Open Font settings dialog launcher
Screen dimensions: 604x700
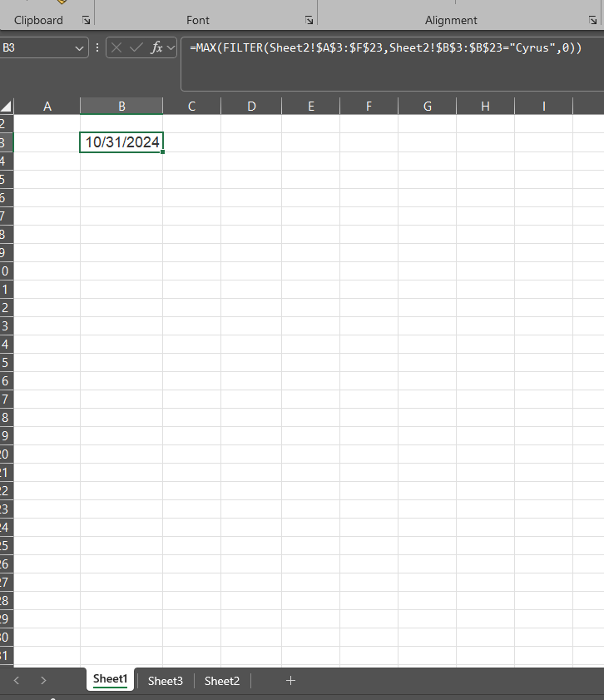pyautogui.click(x=309, y=20)
